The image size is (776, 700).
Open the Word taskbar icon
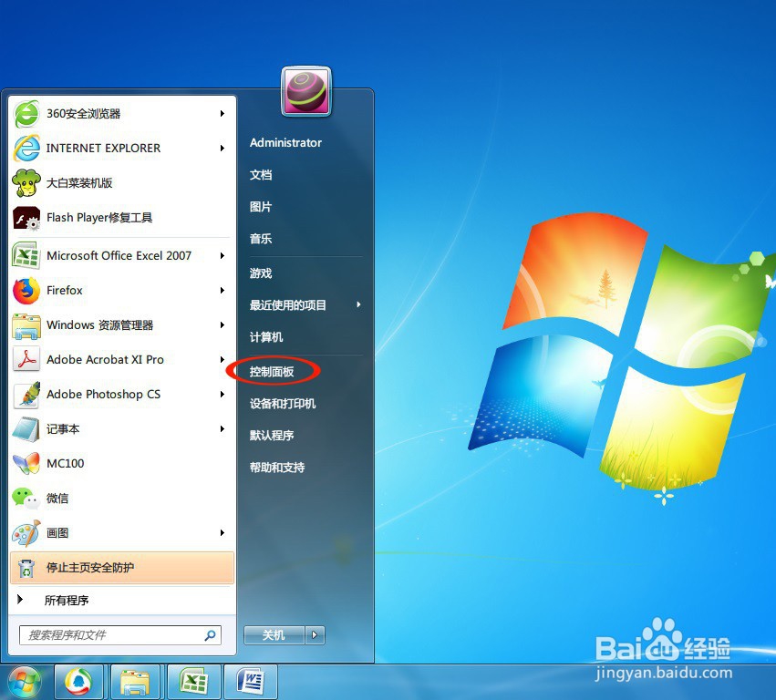point(251,682)
